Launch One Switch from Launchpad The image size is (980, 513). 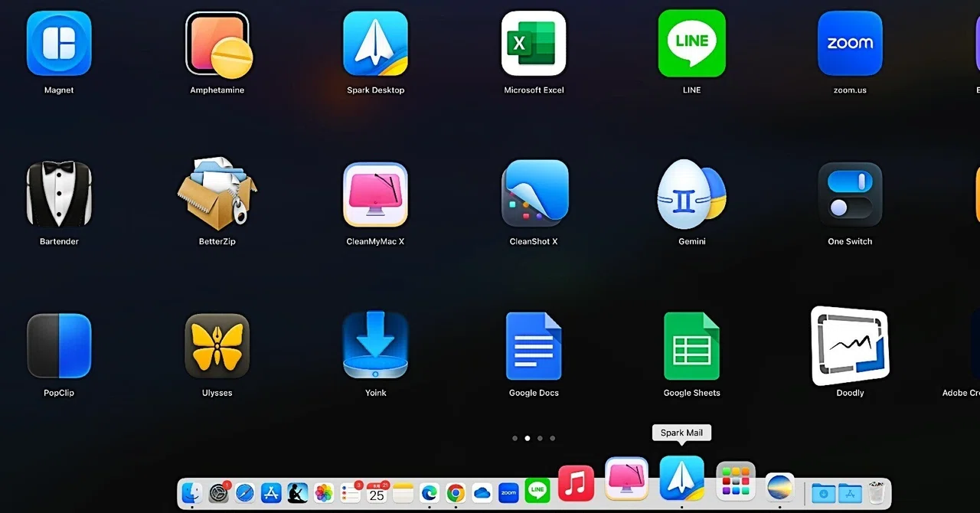click(x=850, y=194)
